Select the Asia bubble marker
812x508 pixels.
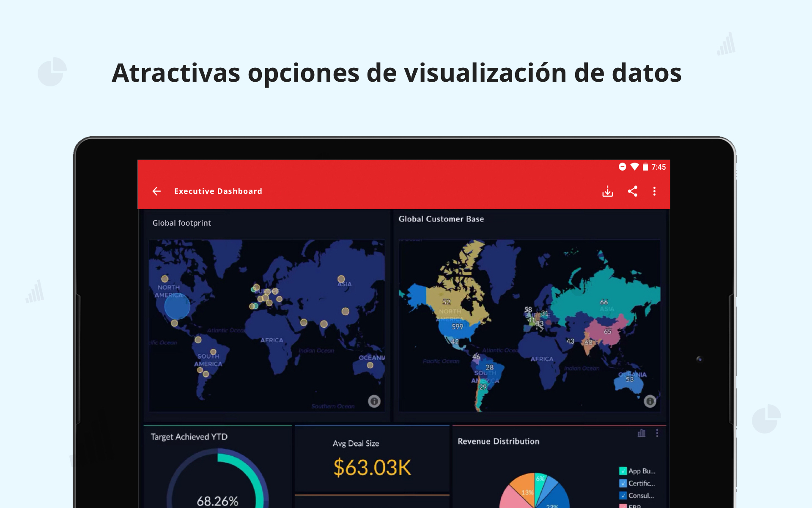[x=341, y=279]
